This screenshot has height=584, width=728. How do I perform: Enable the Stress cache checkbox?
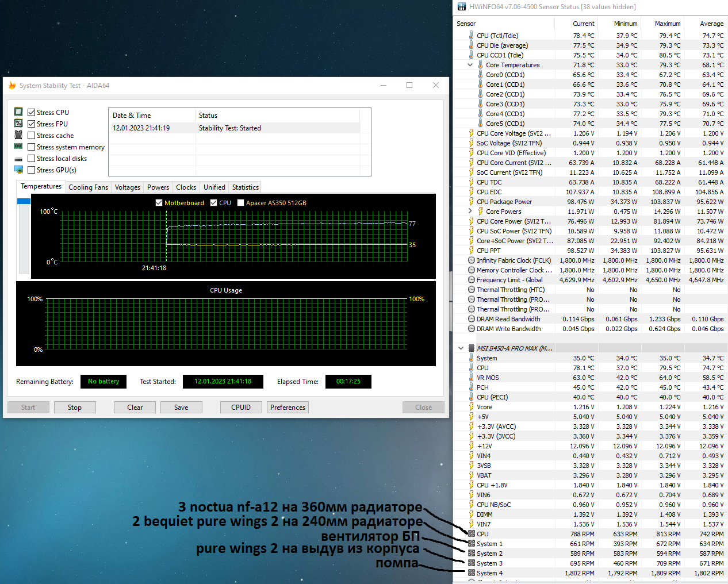[31, 136]
